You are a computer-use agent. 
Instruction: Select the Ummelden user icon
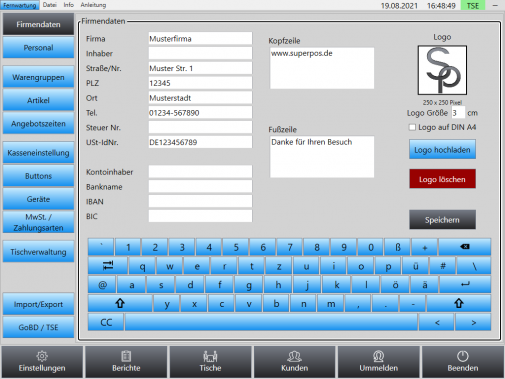pos(378,356)
